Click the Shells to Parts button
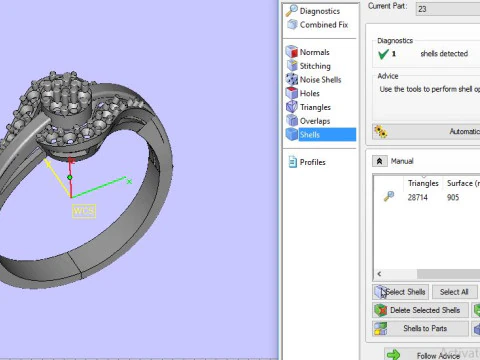Screen dimensions: 480x360 [420, 328]
